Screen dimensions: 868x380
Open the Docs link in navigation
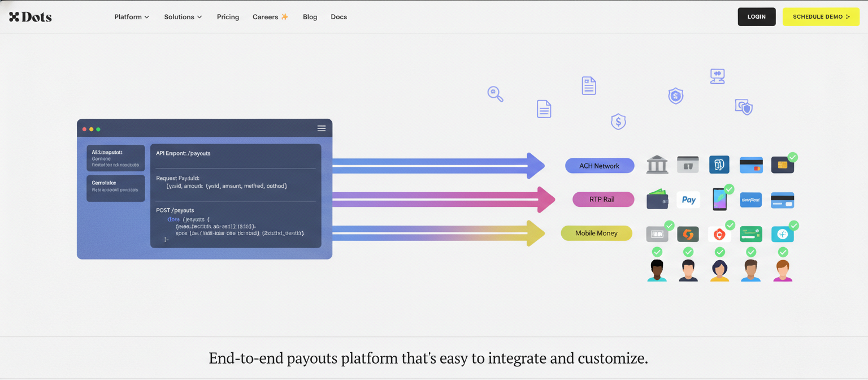pyautogui.click(x=338, y=17)
